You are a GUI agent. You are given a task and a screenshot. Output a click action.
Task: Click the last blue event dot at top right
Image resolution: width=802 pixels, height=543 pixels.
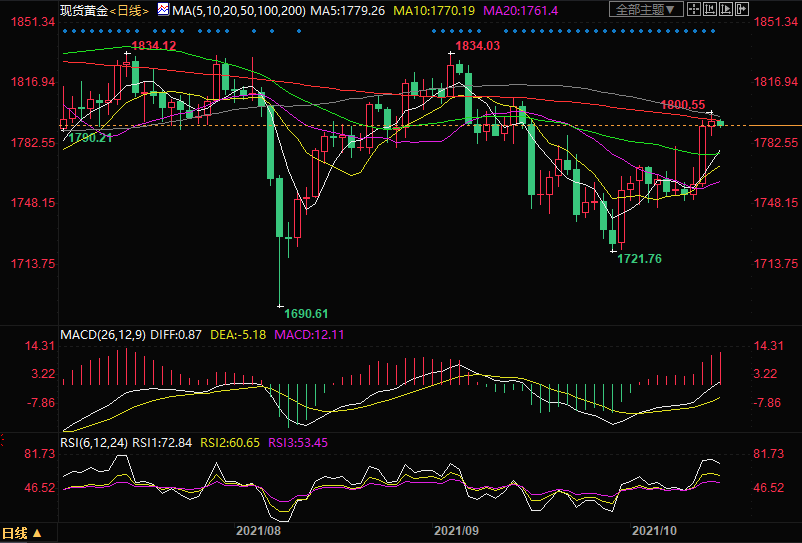[714, 30]
